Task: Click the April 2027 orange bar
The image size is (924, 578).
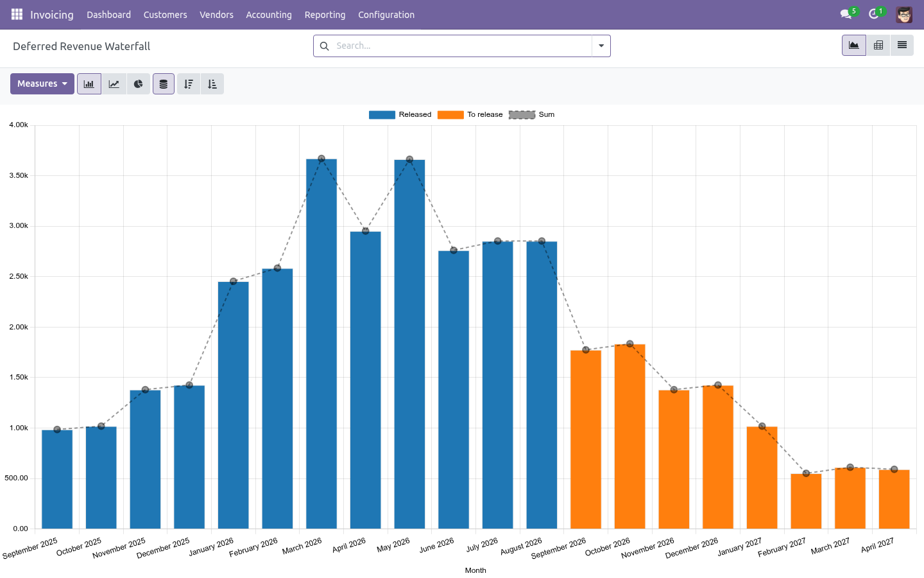Action: pos(894,499)
